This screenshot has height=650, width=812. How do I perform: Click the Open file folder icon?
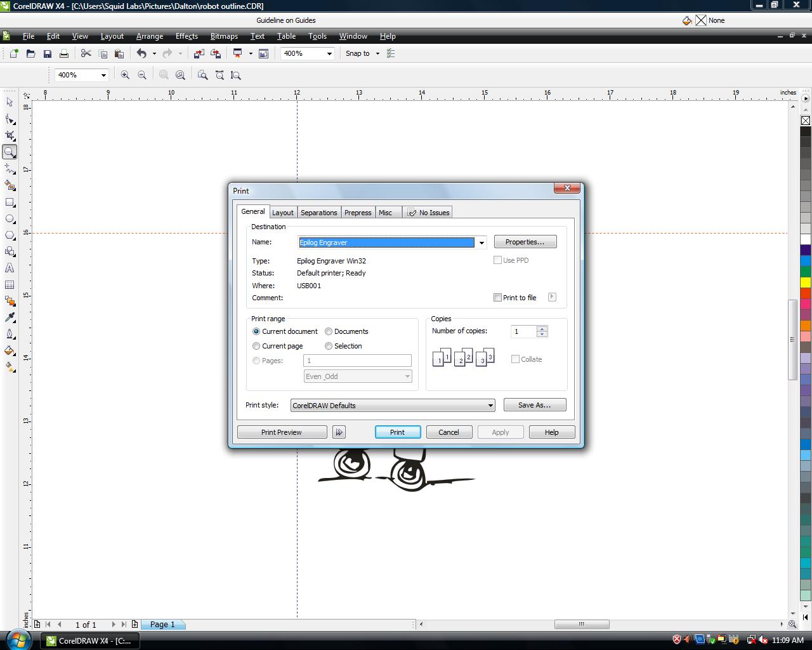pos(30,54)
